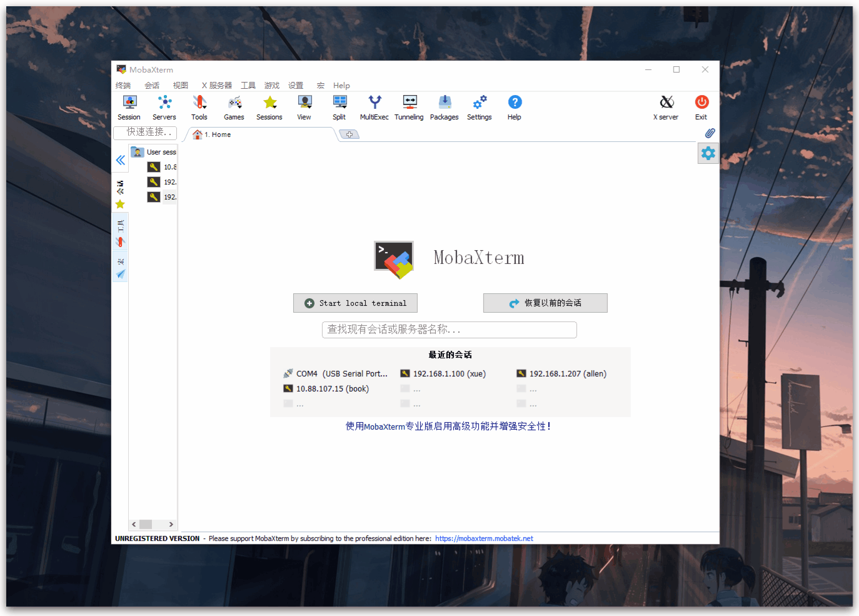The height and width of the screenshot is (616, 859).
Task: Open the Help menu in the menu bar
Action: [x=341, y=86]
